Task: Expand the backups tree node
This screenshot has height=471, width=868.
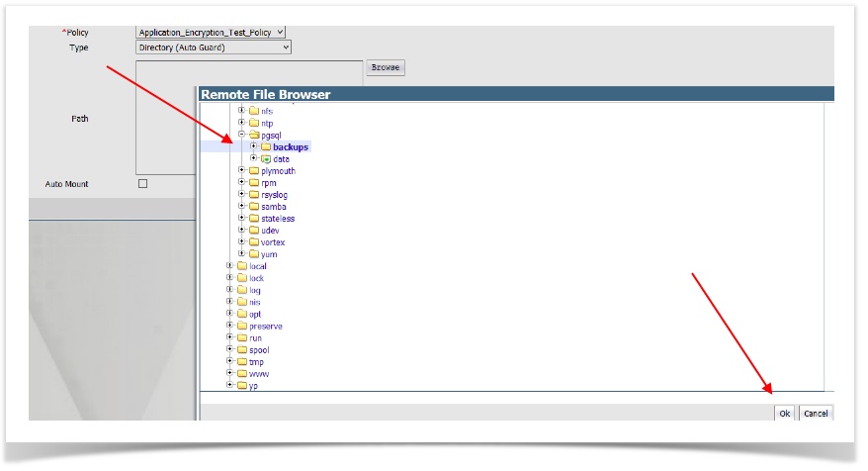Action: [x=253, y=147]
